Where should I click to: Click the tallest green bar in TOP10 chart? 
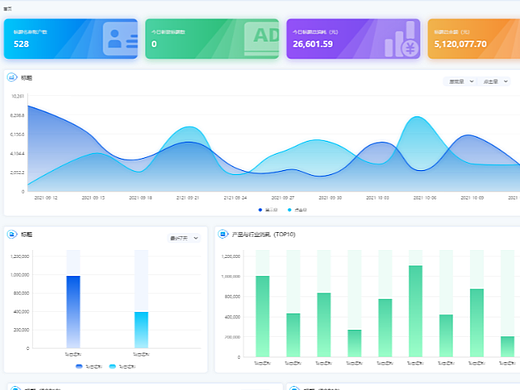[416, 311]
